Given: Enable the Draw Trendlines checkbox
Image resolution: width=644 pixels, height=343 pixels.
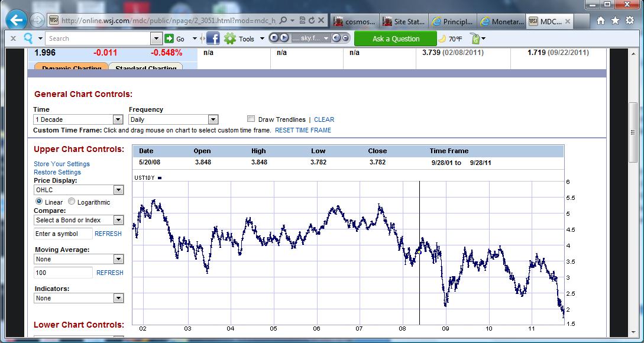Looking at the screenshot, I should coord(251,119).
